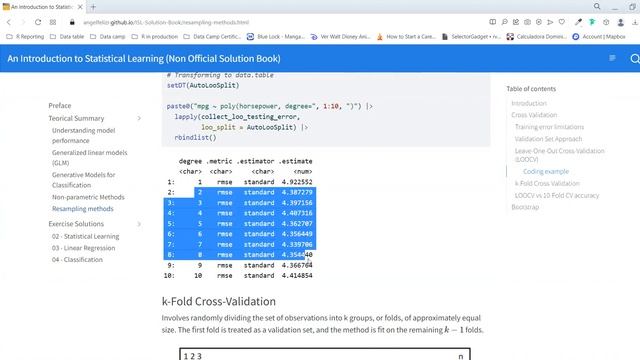
Task: Go back to the previous page
Action: pyautogui.click(x=9, y=22)
